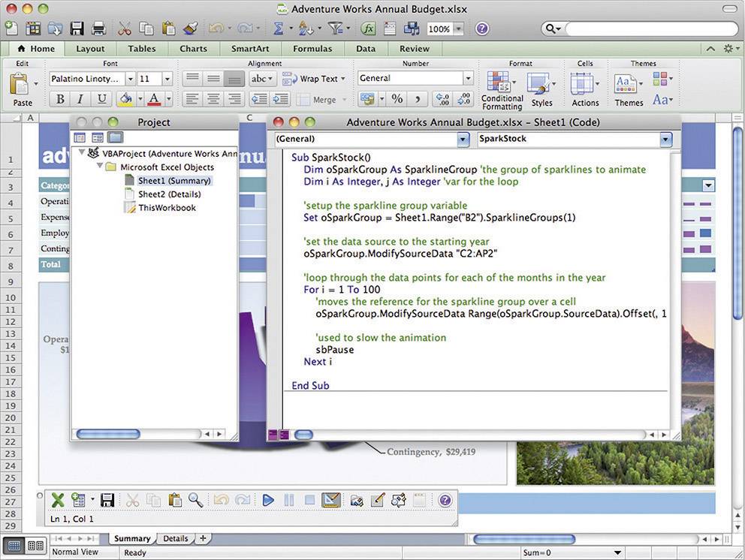Click Conditional Formatting button
745x560 pixels.
pos(502,91)
